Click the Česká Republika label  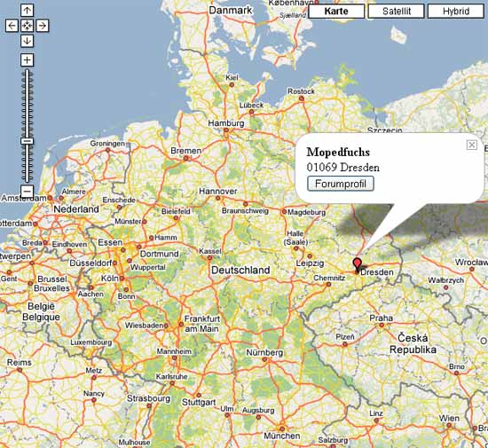pyautogui.click(x=413, y=344)
